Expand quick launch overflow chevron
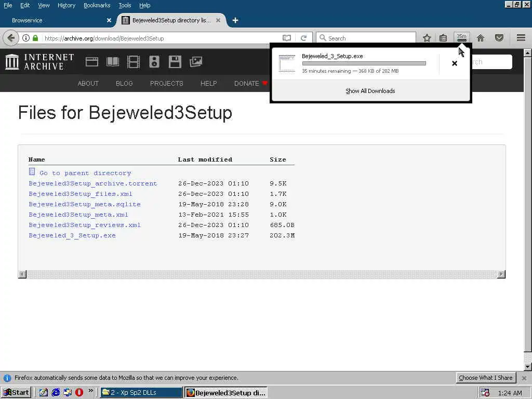The width and height of the screenshot is (532, 399). [x=90, y=391]
